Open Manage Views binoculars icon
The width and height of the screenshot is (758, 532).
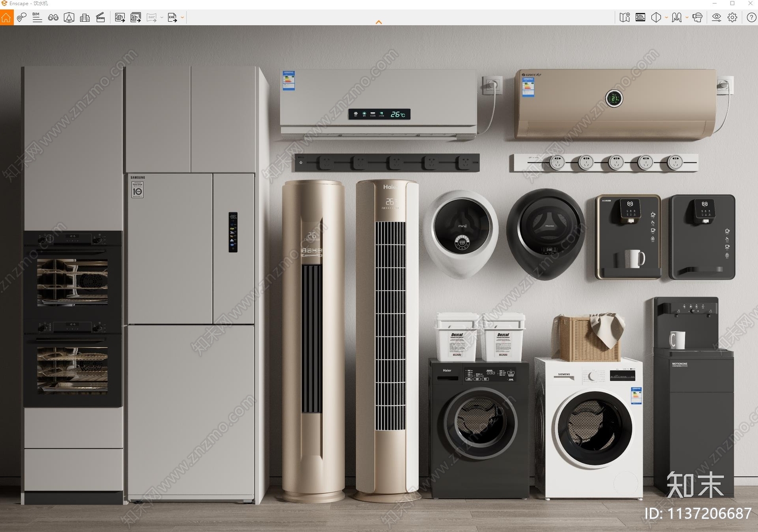tap(53, 18)
